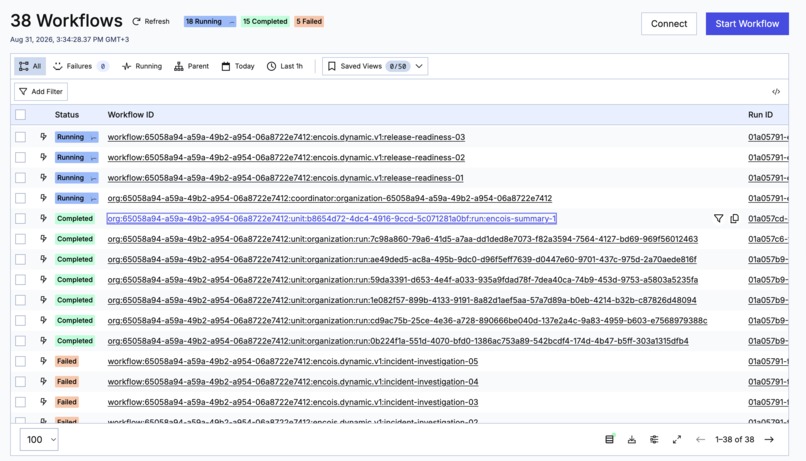
Task: Select the Today view tab
Action: 238,66
